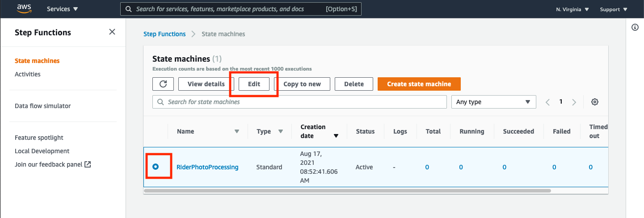Viewport: 644px width, 218px height.
Task: Click the Running count 0 link
Action: [x=461, y=167]
